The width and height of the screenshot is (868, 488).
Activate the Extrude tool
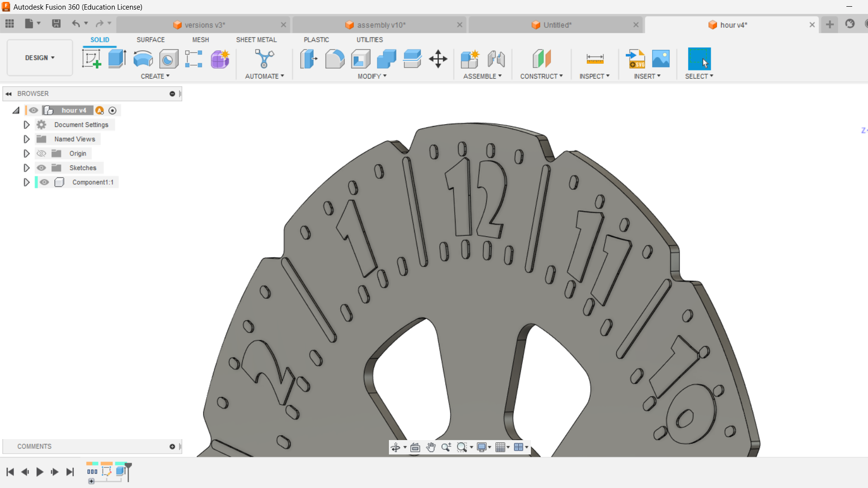(117, 58)
